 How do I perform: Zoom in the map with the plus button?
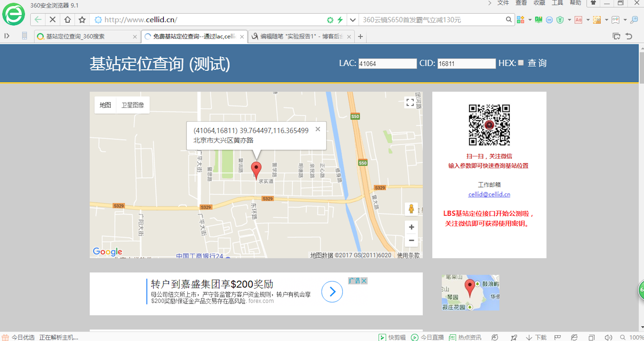pos(411,227)
